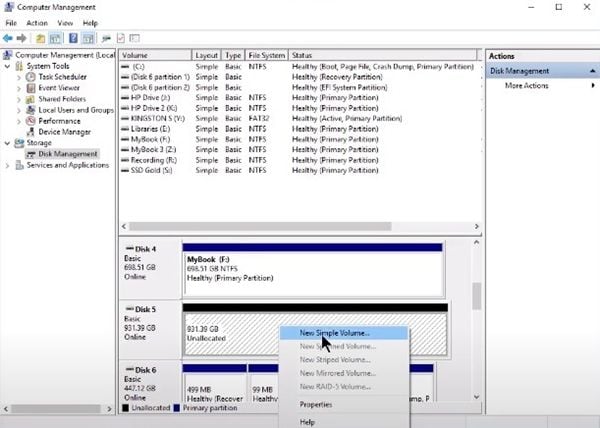The width and height of the screenshot is (600, 428).
Task: Click the Disk 5 label box
Action: (x=150, y=330)
